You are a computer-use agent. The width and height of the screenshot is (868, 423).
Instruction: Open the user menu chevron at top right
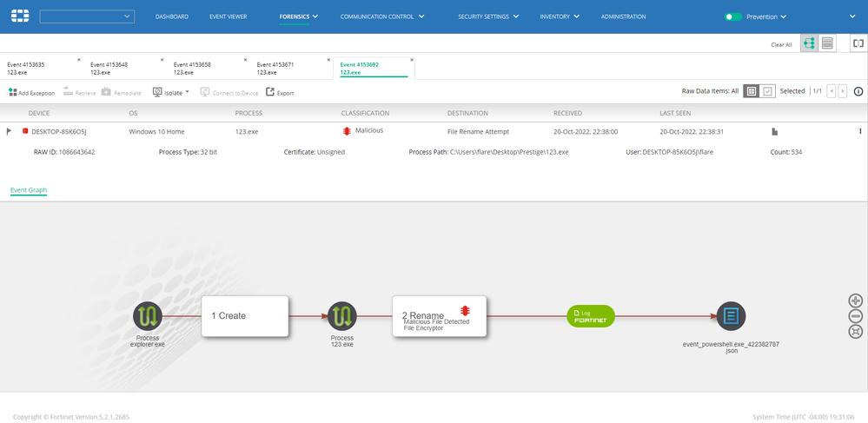(x=852, y=17)
